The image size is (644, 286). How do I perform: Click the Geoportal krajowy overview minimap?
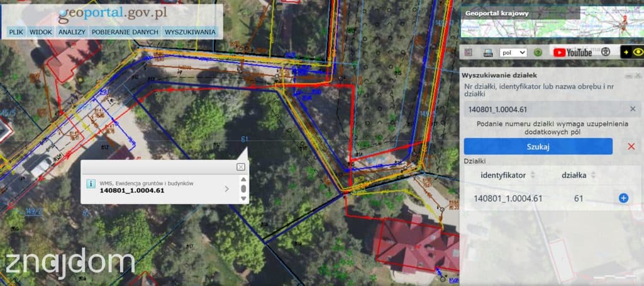552,22
